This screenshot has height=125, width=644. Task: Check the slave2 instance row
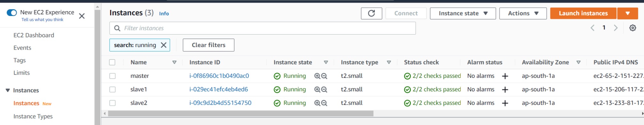click(112, 103)
